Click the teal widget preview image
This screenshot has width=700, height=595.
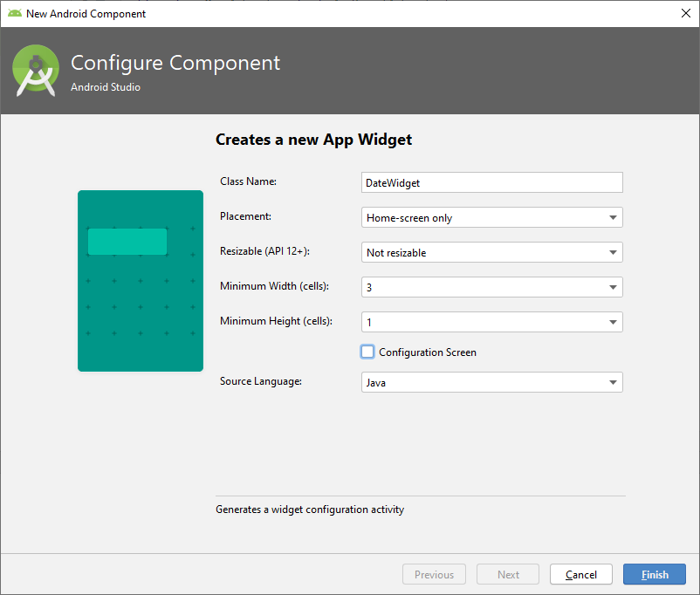point(140,314)
